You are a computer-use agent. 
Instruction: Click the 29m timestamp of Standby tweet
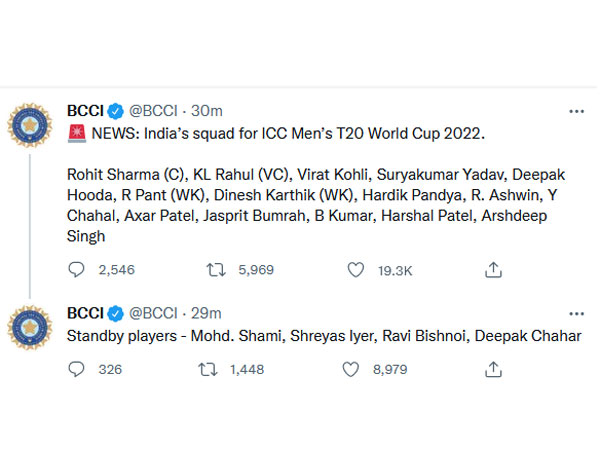[x=206, y=312]
